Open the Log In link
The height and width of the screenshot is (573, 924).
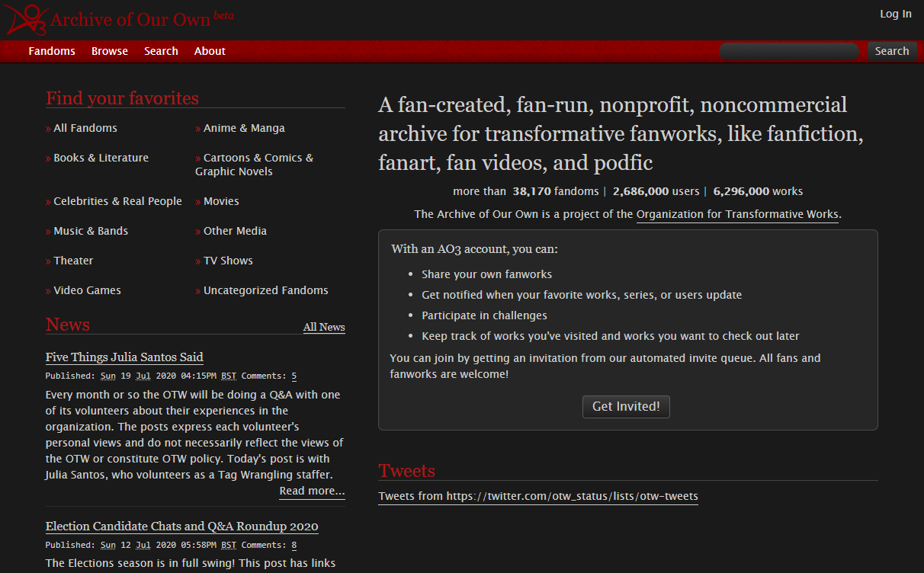coord(896,14)
